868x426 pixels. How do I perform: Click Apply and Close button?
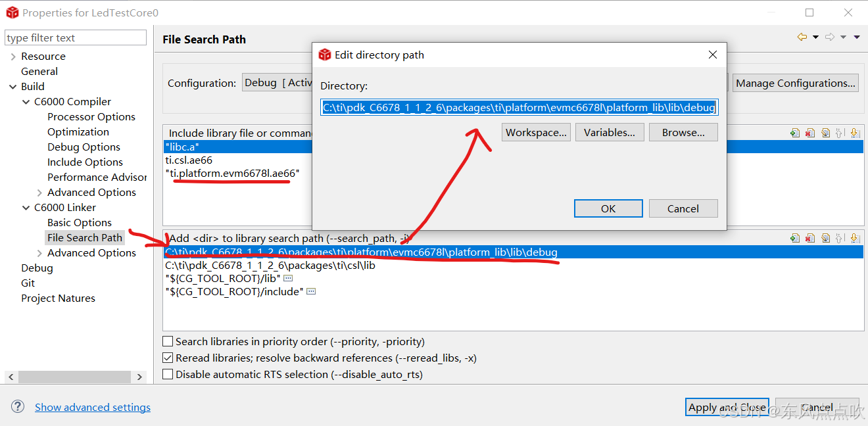coord(727,408)
